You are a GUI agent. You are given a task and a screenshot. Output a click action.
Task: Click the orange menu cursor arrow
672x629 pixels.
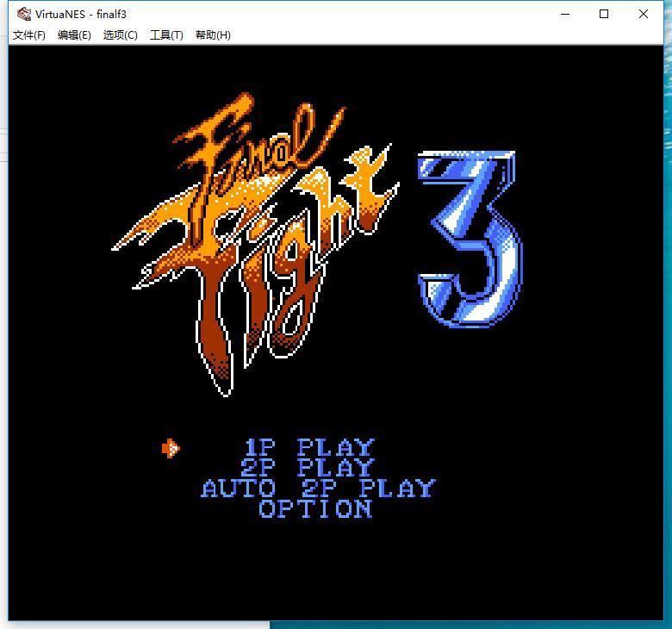tap(171, 448)
